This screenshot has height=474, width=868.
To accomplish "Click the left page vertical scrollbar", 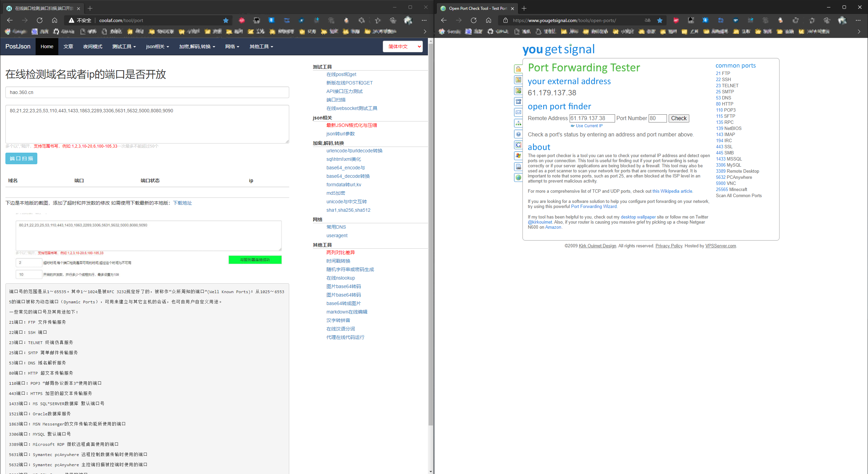I will [x=431, y=234].
